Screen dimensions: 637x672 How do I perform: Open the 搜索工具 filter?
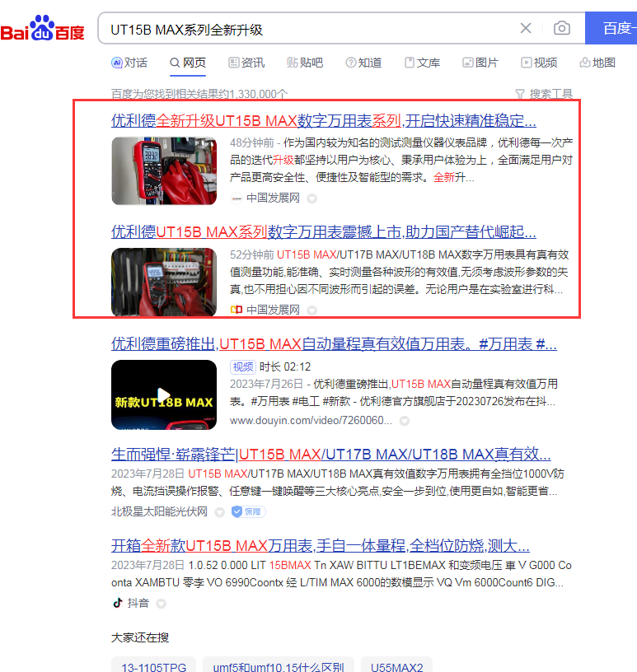pyautogui.click(x=544, y=94)
